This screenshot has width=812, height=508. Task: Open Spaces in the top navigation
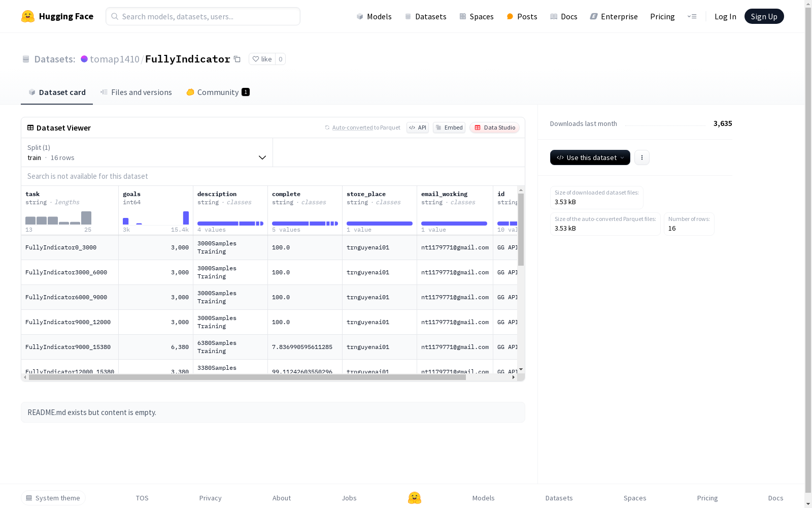[477, 16]
